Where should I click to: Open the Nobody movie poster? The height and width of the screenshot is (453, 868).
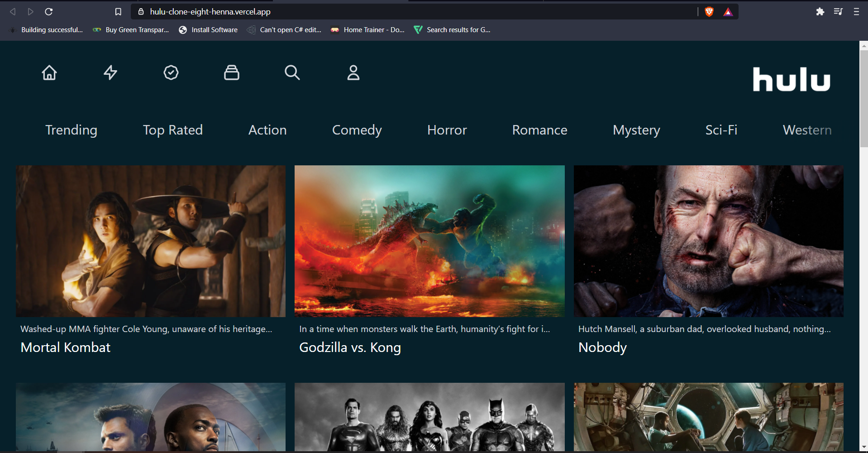click(x=709, y=241)
